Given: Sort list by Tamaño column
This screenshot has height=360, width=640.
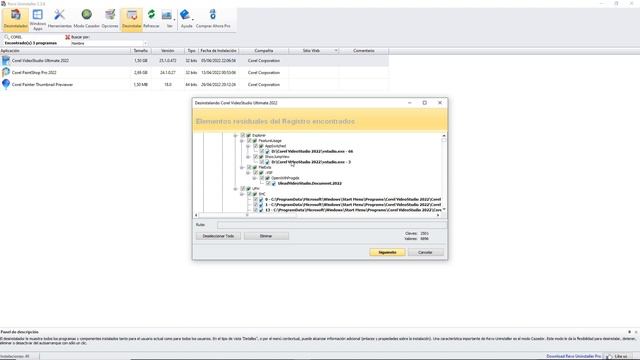Looking at the screenshot, I should point(141,51).
